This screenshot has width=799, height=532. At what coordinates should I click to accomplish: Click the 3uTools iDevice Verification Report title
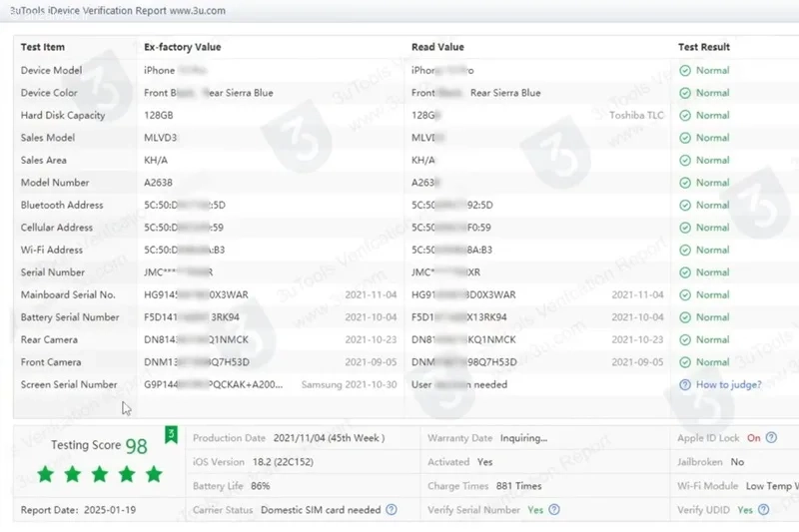pyautogui.click(x=118, y=11)
